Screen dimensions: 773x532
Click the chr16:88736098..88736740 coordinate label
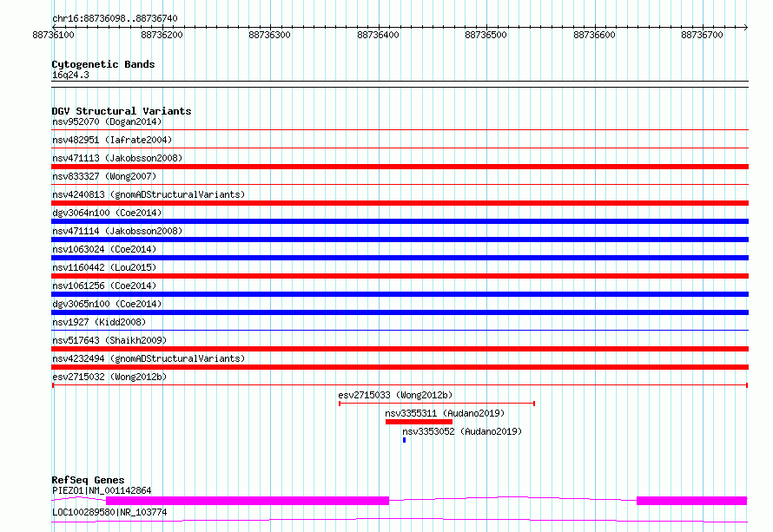[x=115, y=18]
